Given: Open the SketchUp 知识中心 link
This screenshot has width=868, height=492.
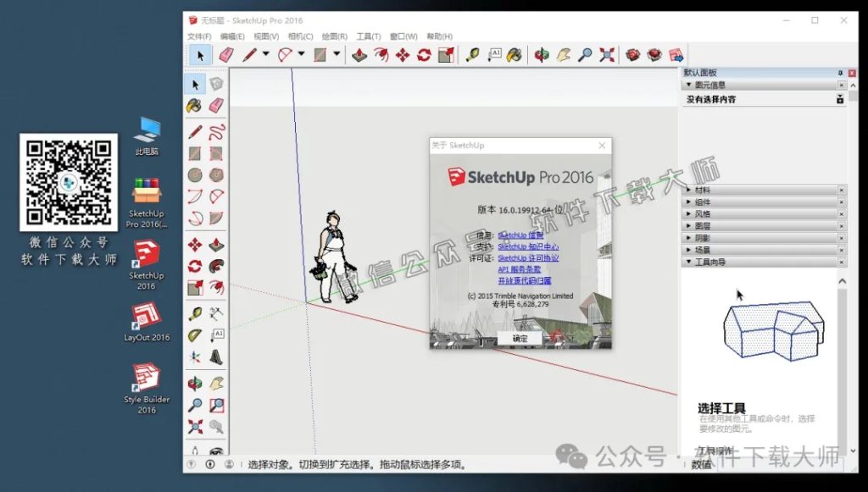Looking at the screenshot, I should (x=528, y=247).
